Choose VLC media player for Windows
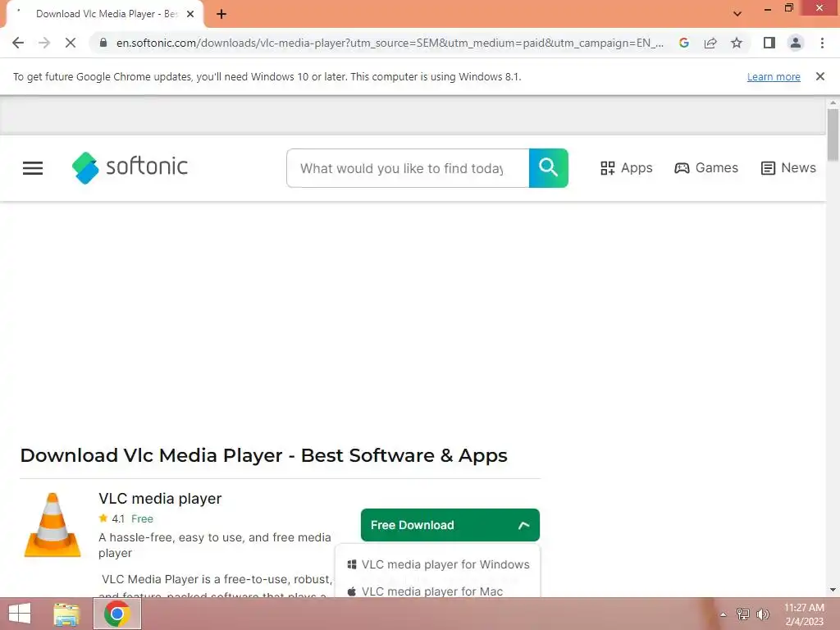Image resolution: width=840 pixels, height=630 pixels. click(439, 564)
